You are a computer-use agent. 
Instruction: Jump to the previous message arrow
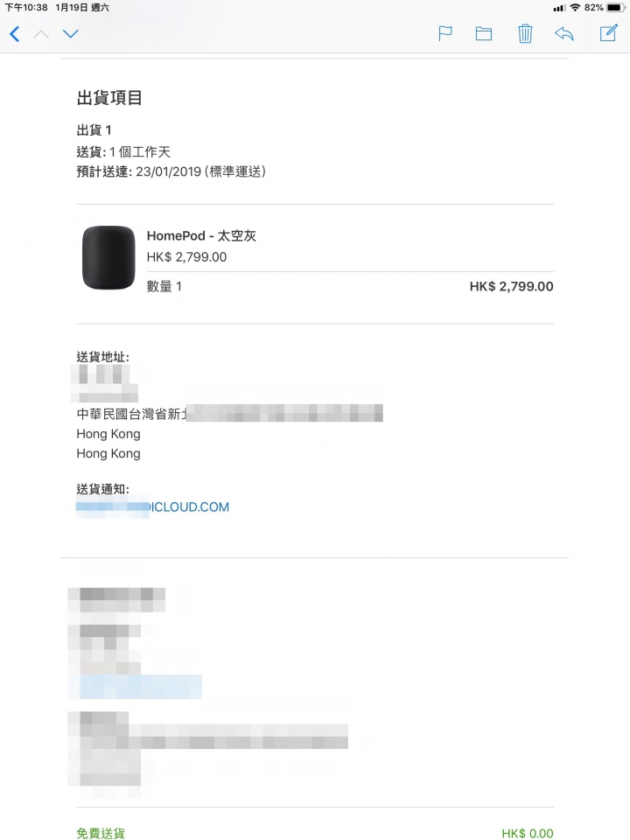pyautogui.click(x=41, y=34)
